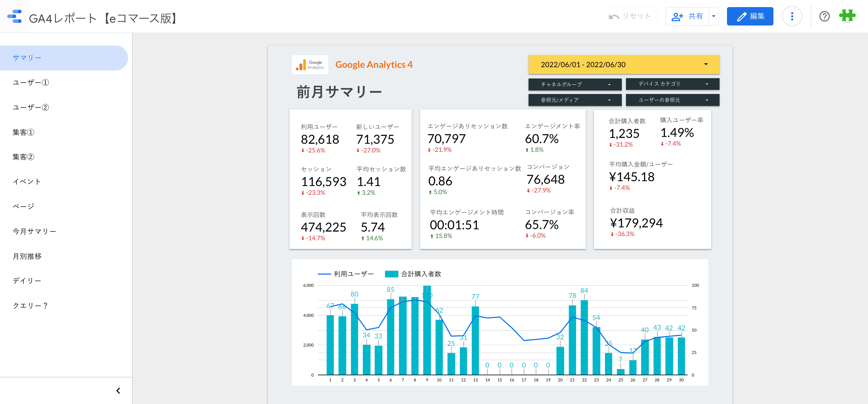The height and width of the screenshot is (404, 868).
Task: Click the chart bar for day 6
Action: pyautogui.click(x=390, y=337)
